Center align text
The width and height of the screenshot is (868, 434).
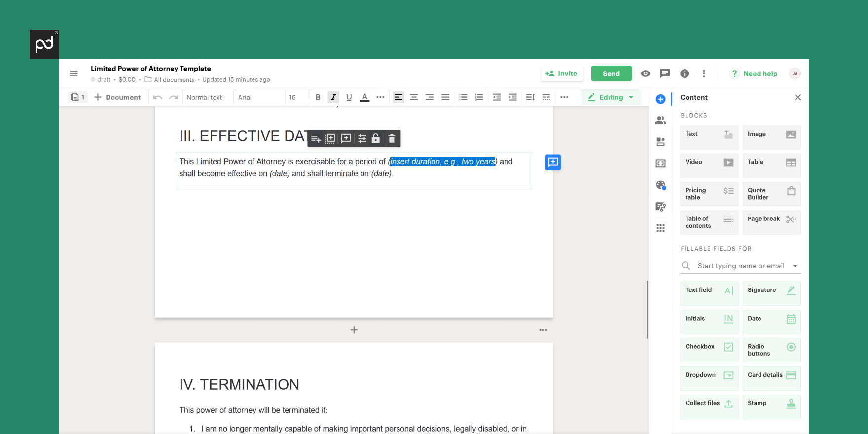414,97
